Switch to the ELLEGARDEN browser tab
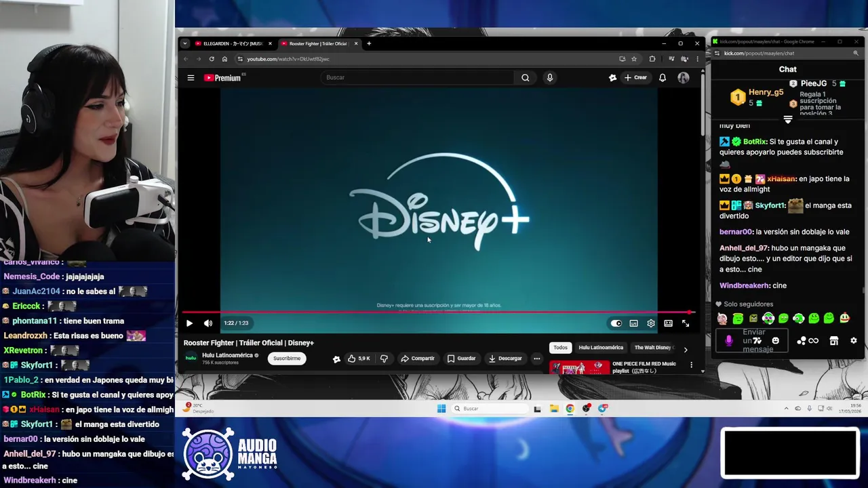Screen dimensions: 868x488 click(233, 43)
